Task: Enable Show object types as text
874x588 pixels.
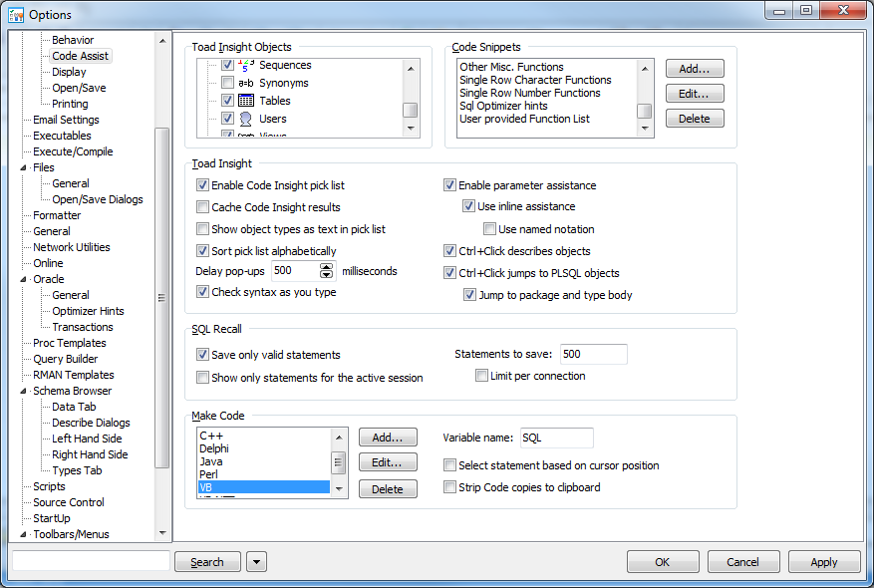Action: click(x=203, y=229)
